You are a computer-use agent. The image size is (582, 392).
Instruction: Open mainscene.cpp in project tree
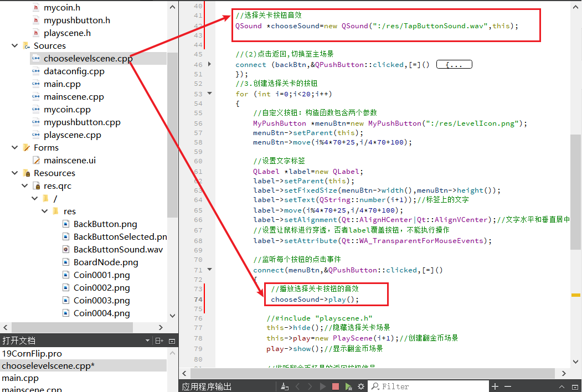pyautogui.click(x=74, y=96)
